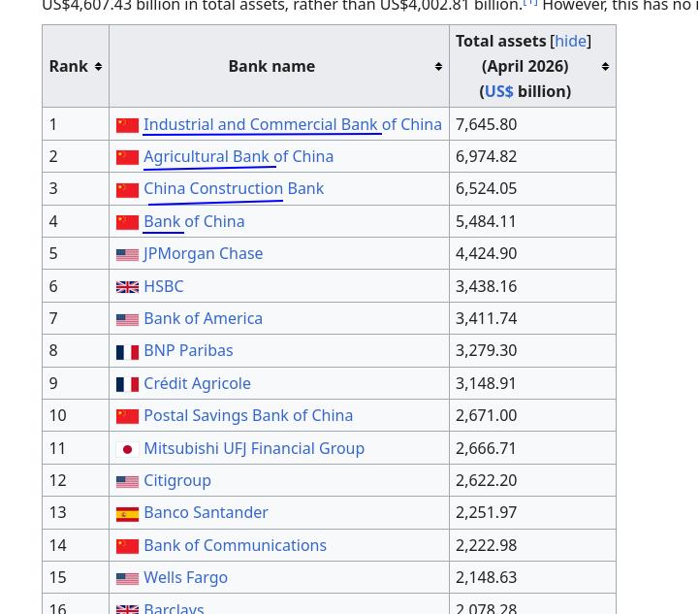700x614 pixels.
Task: Click the UK flag beside HSBC
Action: pos(127,287)
